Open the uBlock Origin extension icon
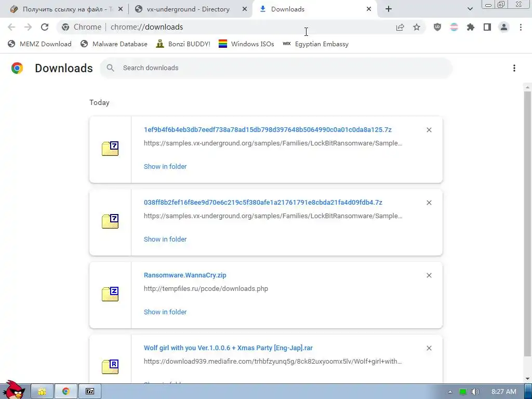 tap(437, 27)
